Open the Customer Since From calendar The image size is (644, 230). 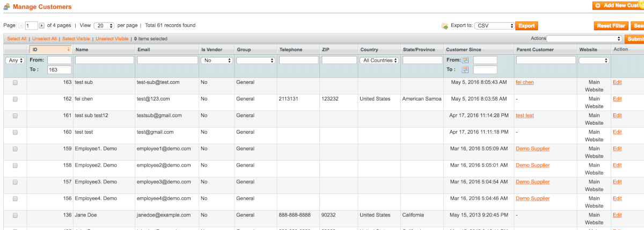tap(465, 60)
